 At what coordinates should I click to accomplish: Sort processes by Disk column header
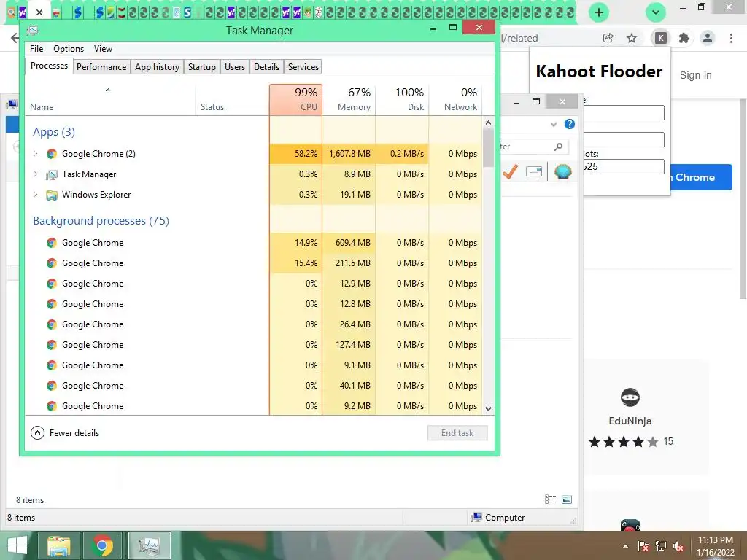(403, 99)
